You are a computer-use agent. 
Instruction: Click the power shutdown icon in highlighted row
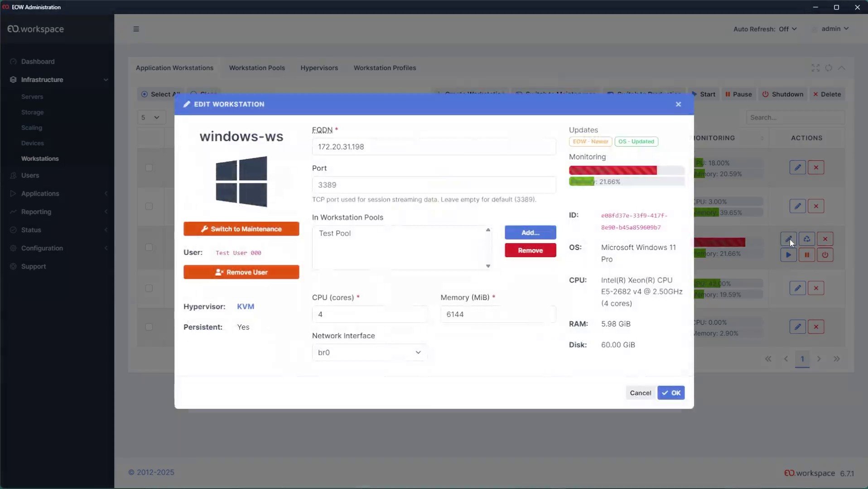click(x=825, y=255)
